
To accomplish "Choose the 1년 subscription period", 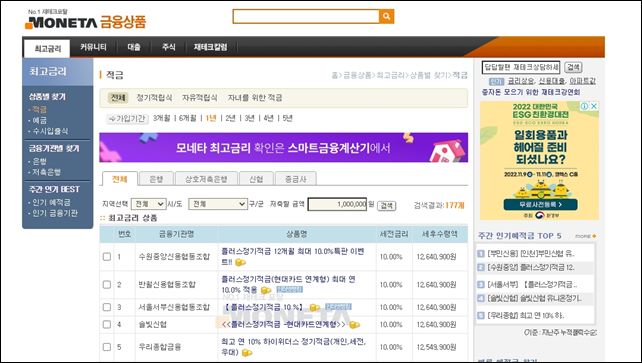I will coord(211,118).
